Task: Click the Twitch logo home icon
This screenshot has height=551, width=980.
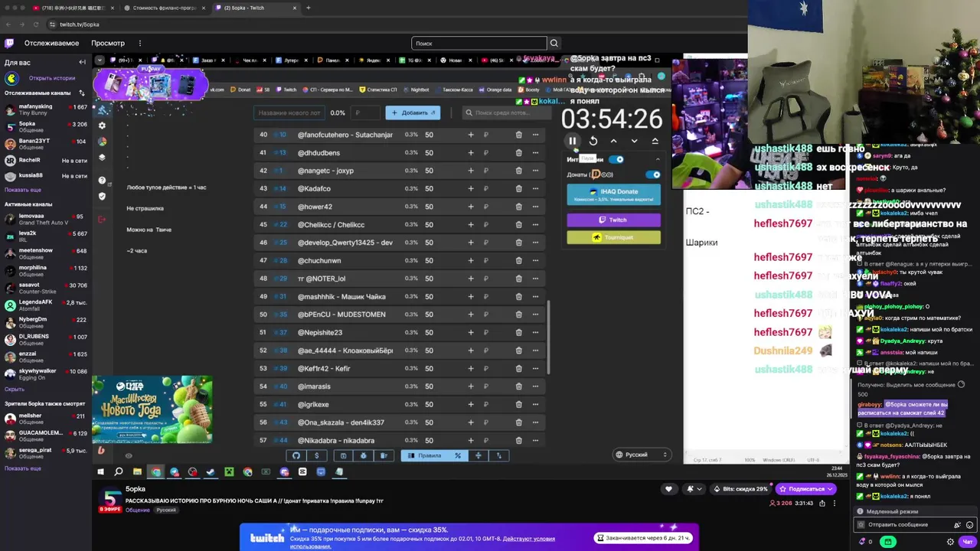Action: pos(9,43)
